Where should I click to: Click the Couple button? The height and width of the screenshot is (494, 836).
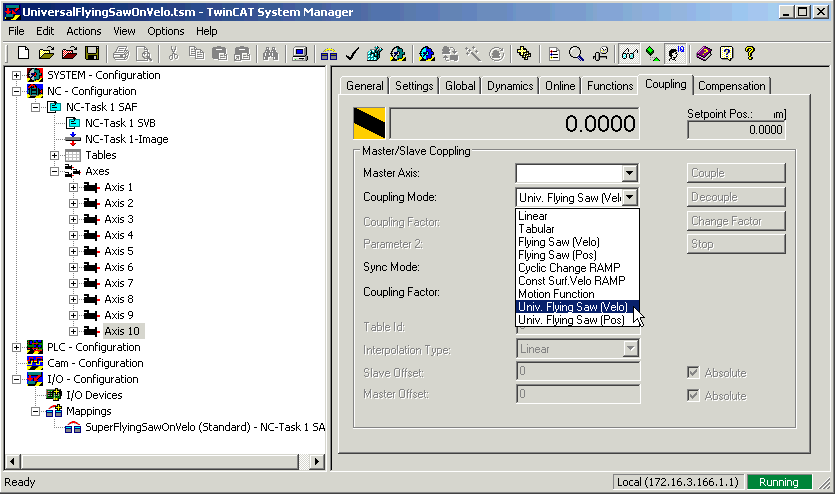(736, 173)
